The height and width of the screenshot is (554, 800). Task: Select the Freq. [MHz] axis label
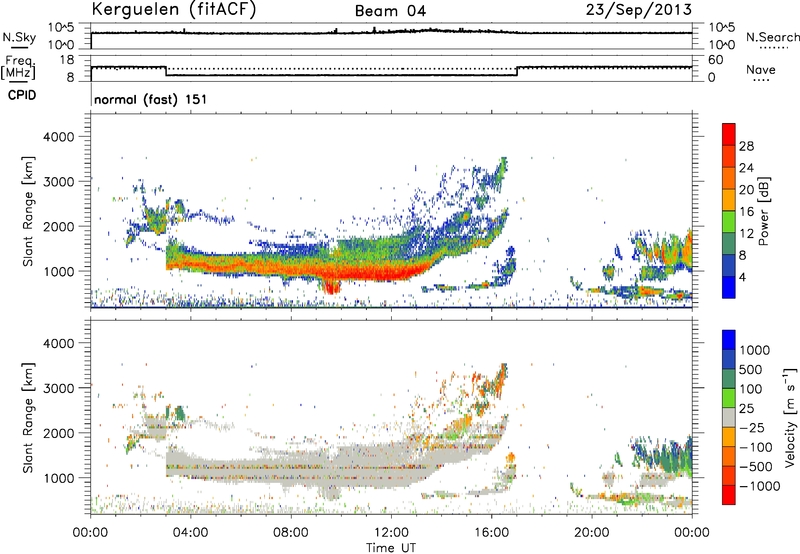[x=18, y=67]
